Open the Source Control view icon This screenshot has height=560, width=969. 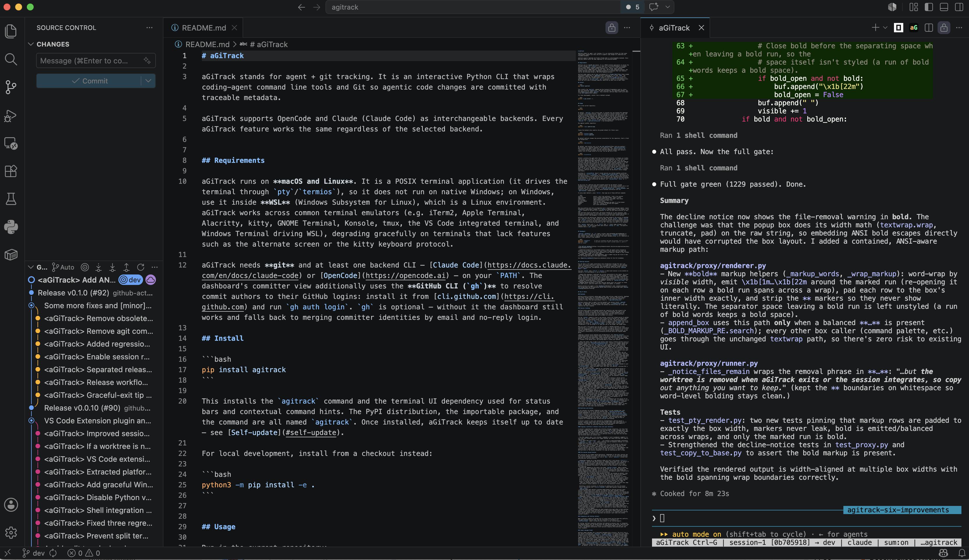[11, 87]
